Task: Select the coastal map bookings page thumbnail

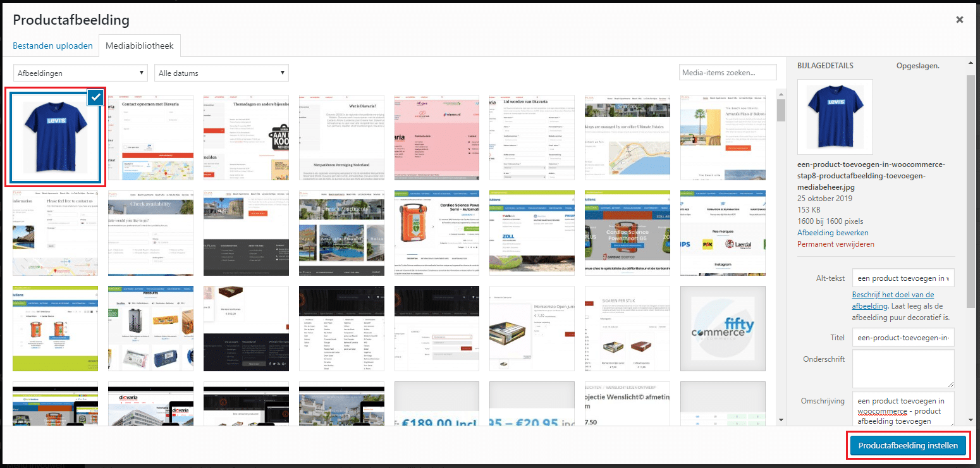Action: [627, 137]
